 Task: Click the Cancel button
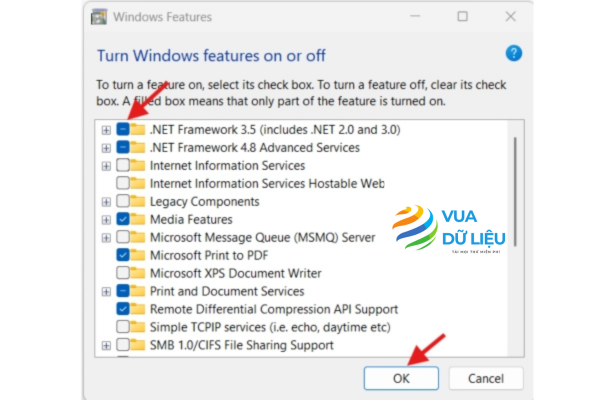[486, 378]
